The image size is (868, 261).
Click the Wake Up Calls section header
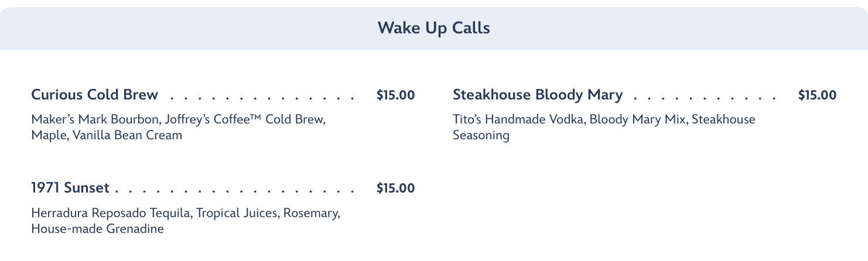click(x=433, y=28)
